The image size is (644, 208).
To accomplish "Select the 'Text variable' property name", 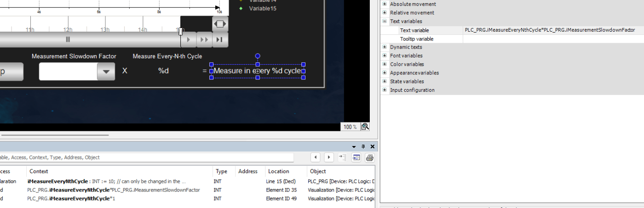I will [414, 30].
